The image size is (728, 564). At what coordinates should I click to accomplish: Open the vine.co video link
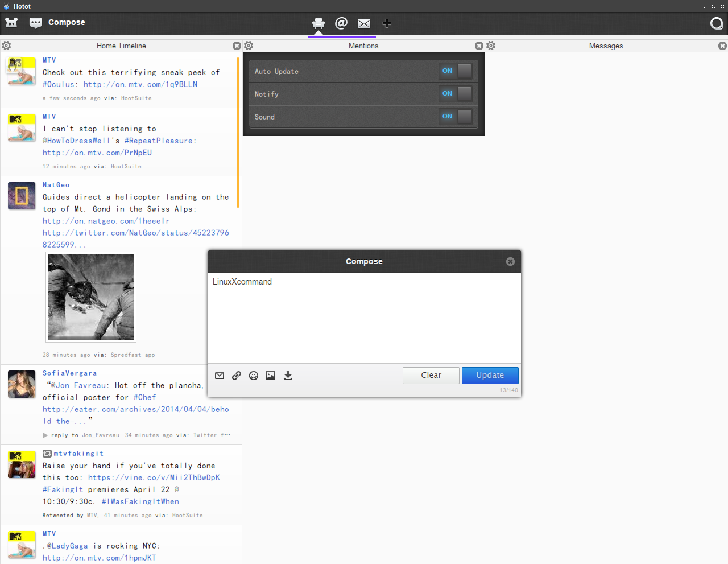(x=154, y=477)
